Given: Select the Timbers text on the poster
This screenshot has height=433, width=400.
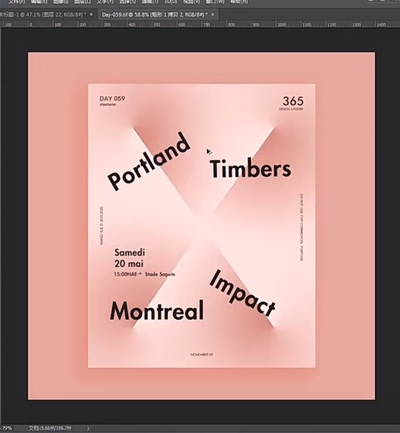Looking at the screenshot, I should click(x=250, y=169).
